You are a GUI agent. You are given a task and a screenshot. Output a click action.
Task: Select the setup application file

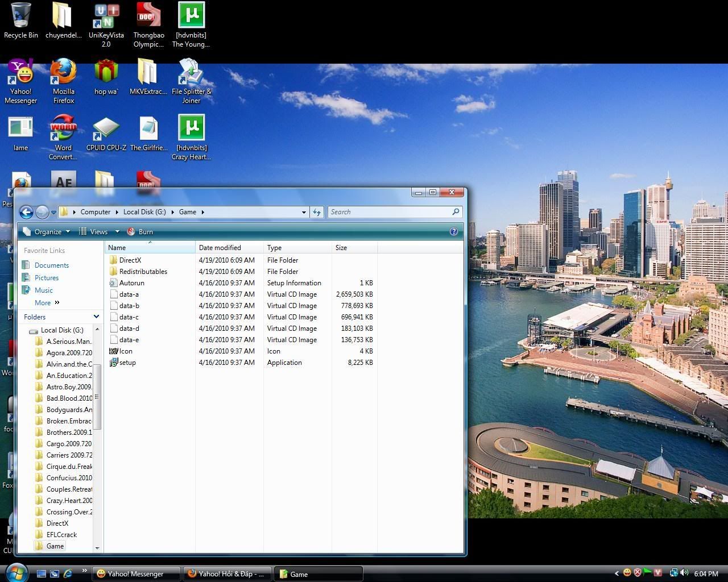pyautogui.click(x=127, y=363)
